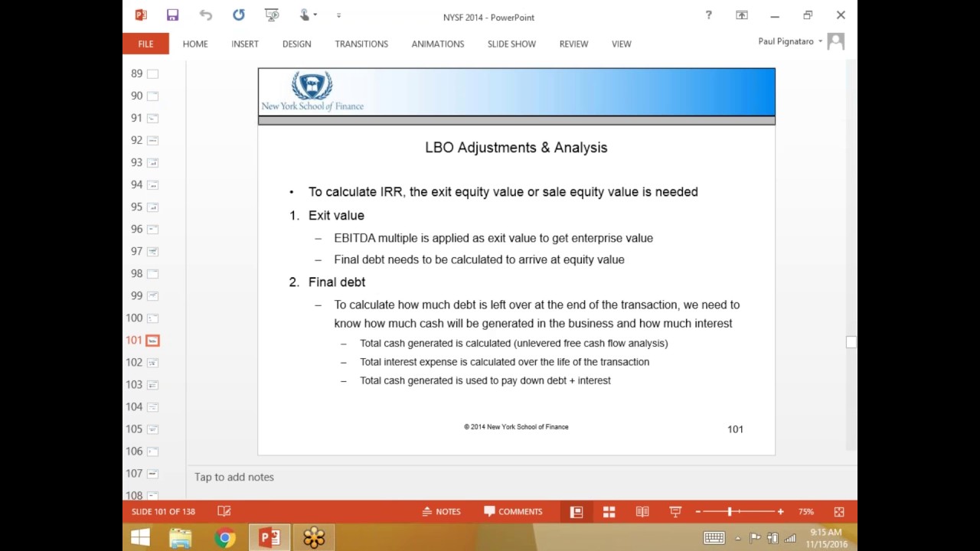
Task: Select slide 96 thumbnail
Action: coord(152,229)
